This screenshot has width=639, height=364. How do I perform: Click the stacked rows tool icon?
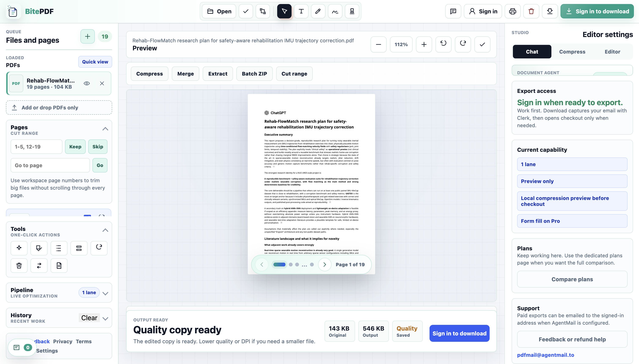[79, 248]
